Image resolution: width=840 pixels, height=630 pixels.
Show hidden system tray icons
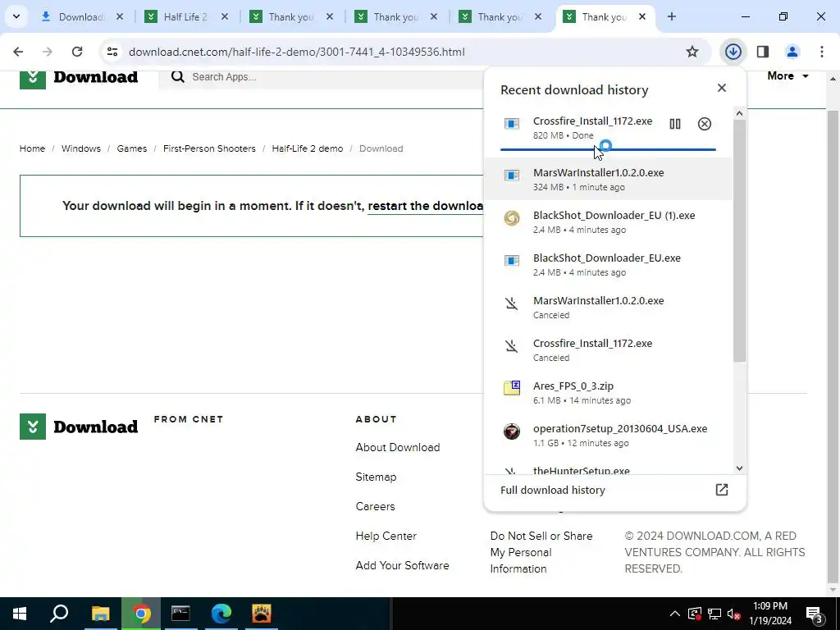675,614
